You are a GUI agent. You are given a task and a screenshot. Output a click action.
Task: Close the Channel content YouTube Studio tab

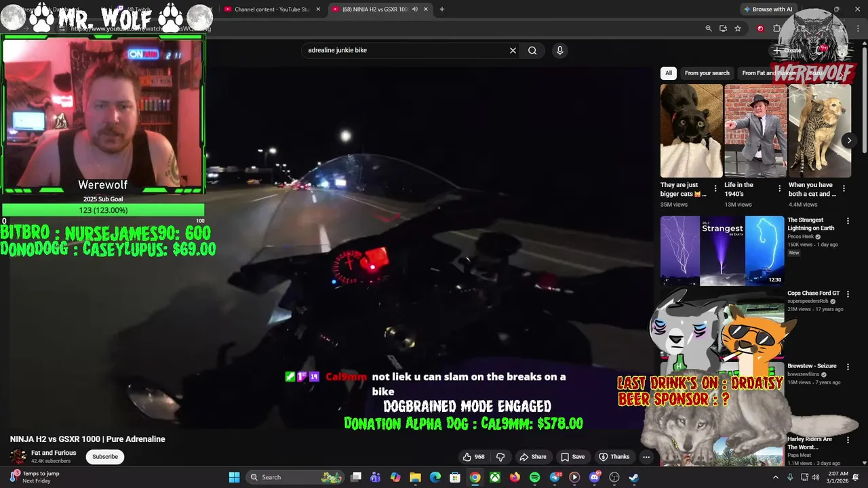[x=318, y=9]
